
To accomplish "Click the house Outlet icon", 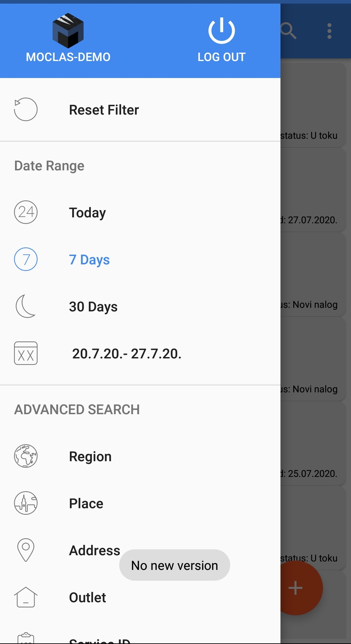I will tap(25, 597).
